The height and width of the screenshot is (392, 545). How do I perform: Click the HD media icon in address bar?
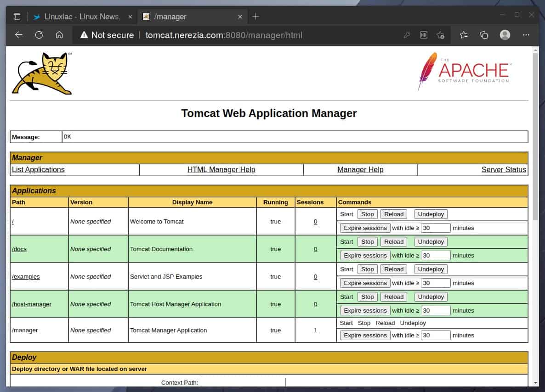[423, 35]
